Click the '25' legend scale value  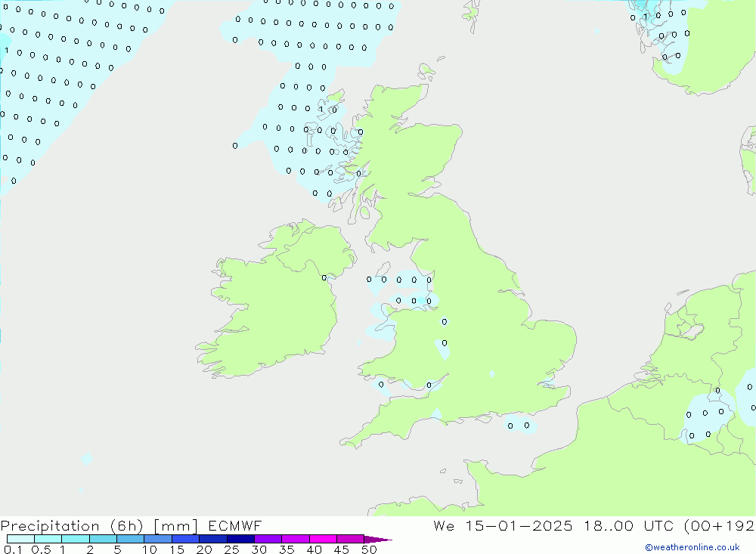pyautogui.click(x=231, y=549)
